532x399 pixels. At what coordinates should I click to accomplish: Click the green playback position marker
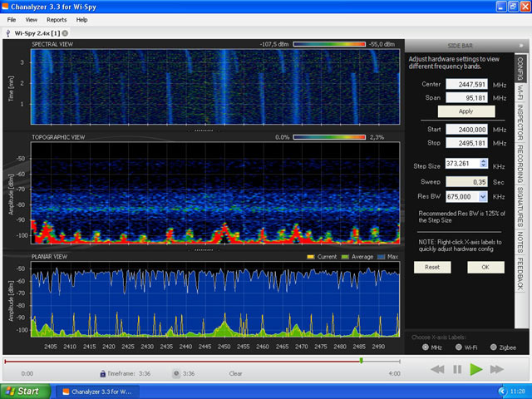point(362,361)
